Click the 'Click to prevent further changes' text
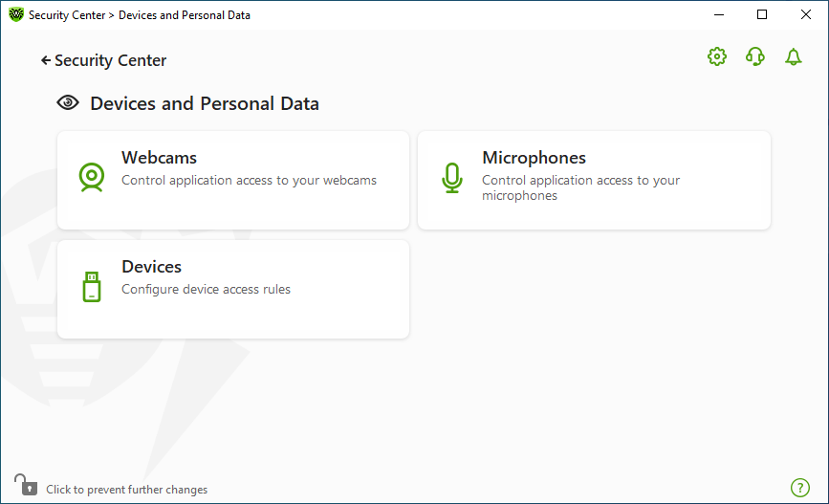Viewport: 829px width, 504px height. pos(127,490)
